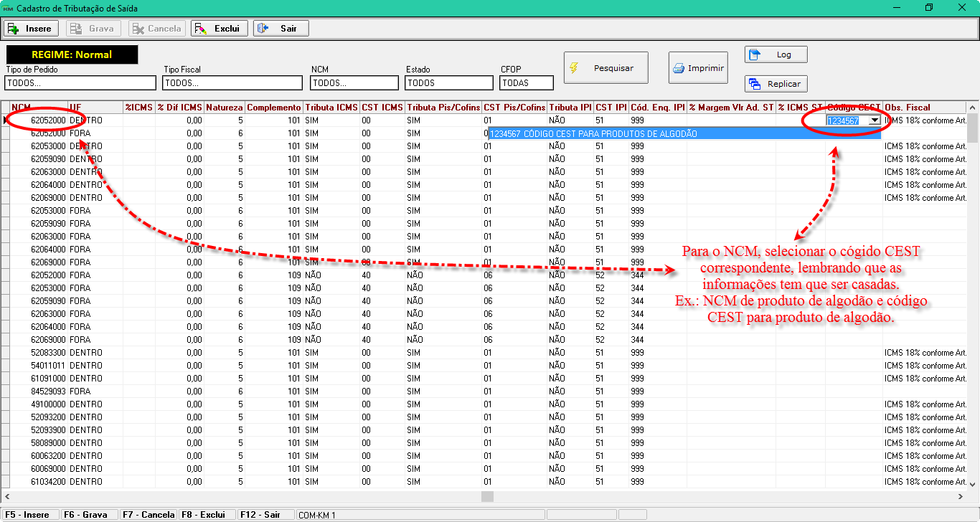Click the F6 - Grava status bar entry
This screenshot has width=980, height=522.
tap(88, 515)
